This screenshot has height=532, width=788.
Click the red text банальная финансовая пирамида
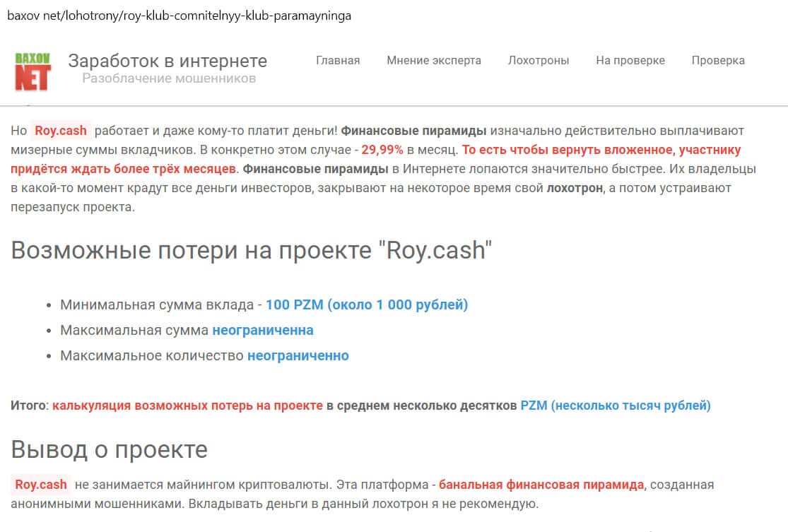coord(541,484)
